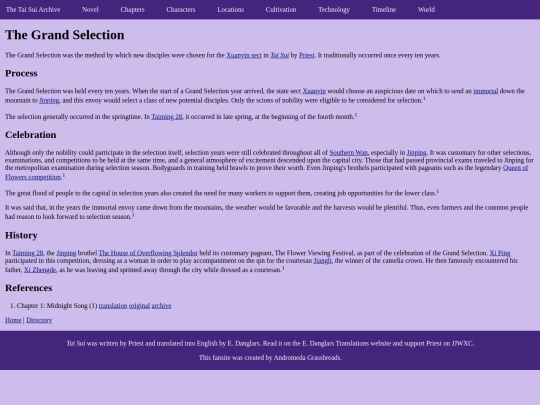The image size is (540, 405).
Task: Open the Novel menu item
Action: click(x=90, y=10)
